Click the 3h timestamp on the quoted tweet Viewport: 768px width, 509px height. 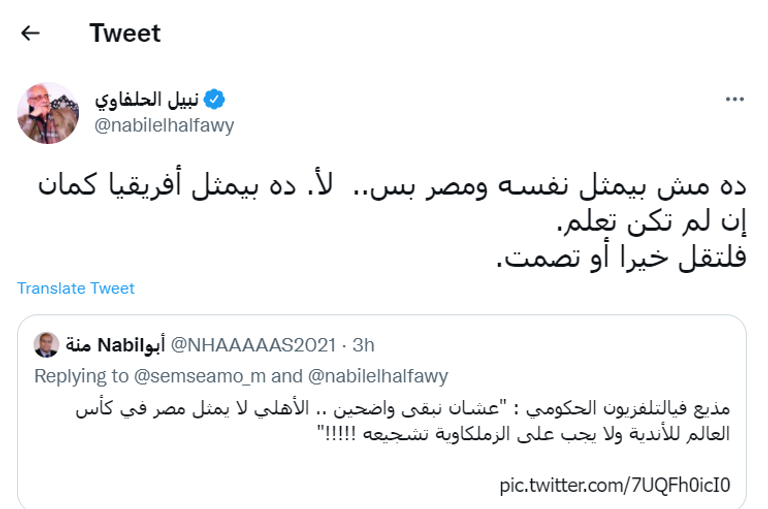pyautogui.click(x=362, y=345)
